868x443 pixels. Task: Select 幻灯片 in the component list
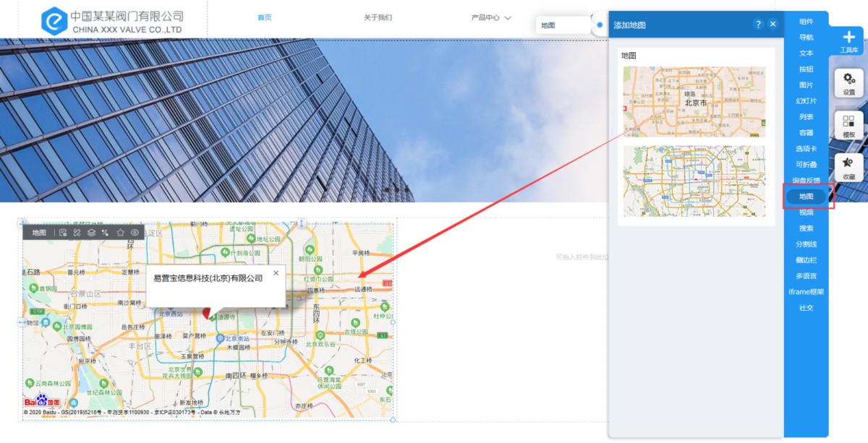[806, 101]
